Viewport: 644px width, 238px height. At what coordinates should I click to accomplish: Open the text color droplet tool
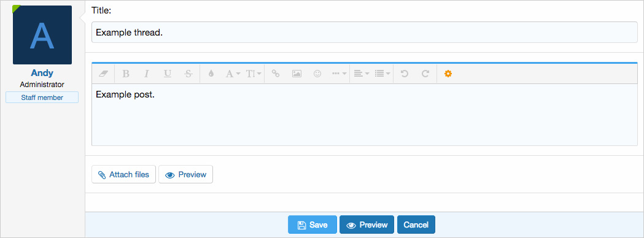point(211,74)
